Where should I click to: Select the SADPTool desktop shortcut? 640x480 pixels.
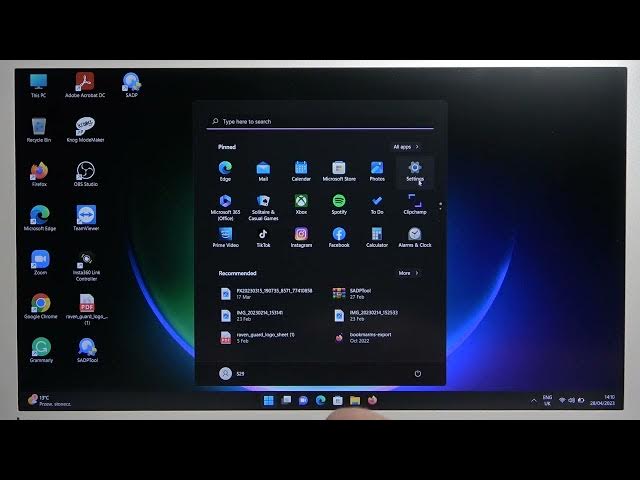coord(87,351)
